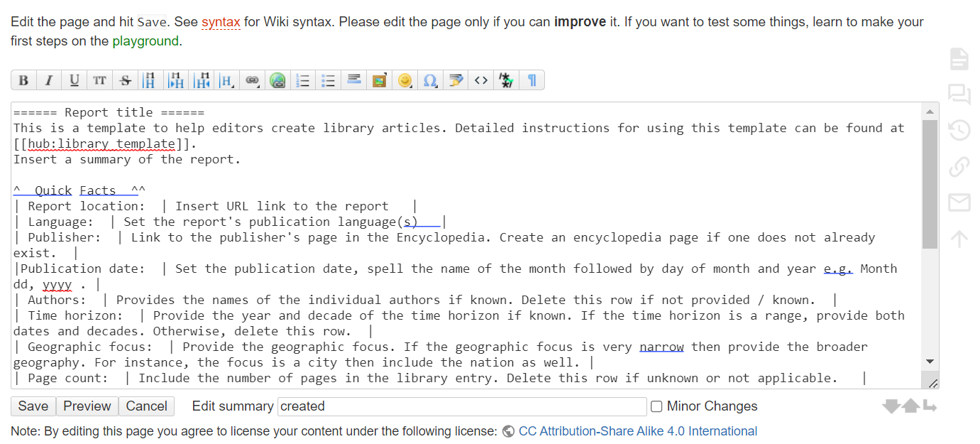The image size is (980, 444).
Task: Insert a horizontal rule
Action: [353, 80]
